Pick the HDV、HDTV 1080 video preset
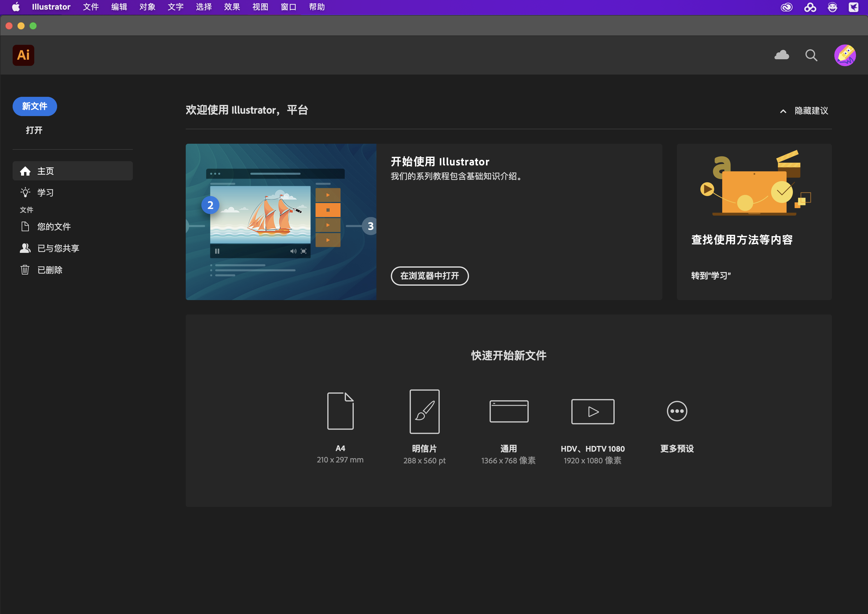 click(x=592, y=411)
